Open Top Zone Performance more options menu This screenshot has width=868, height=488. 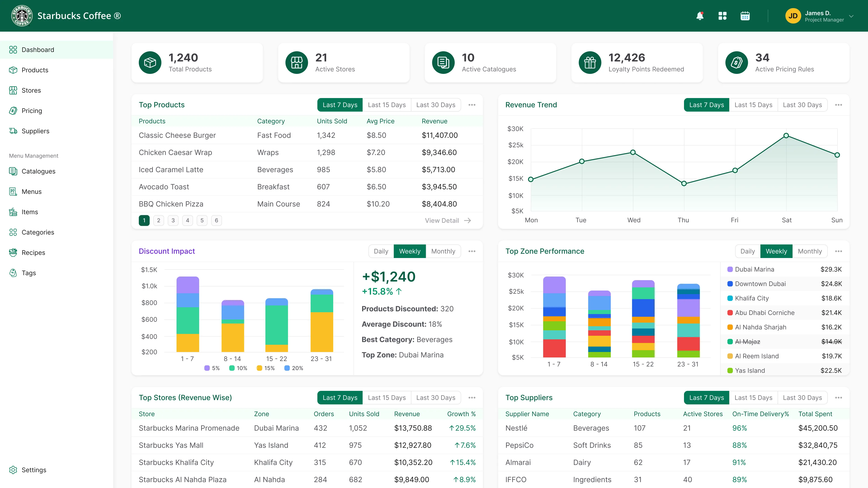(838, 251)
